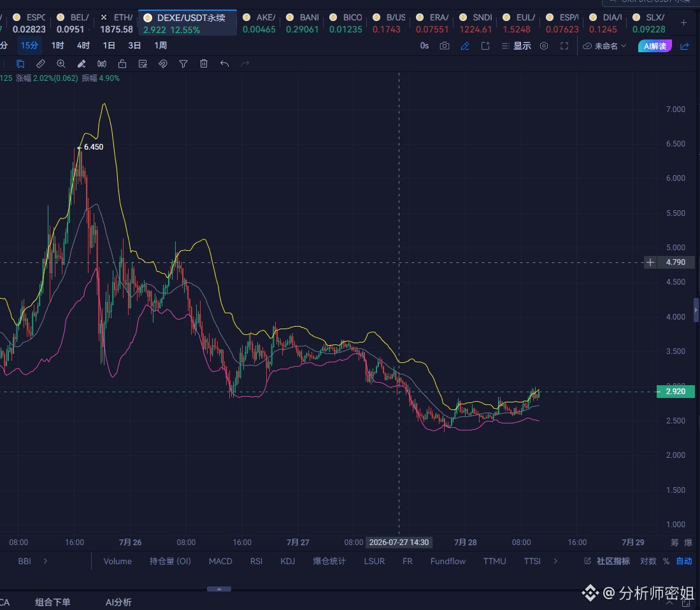This screenshot has width=700, height=610.
Task: Open the BICO ticker tab
Action: (345, 23)
